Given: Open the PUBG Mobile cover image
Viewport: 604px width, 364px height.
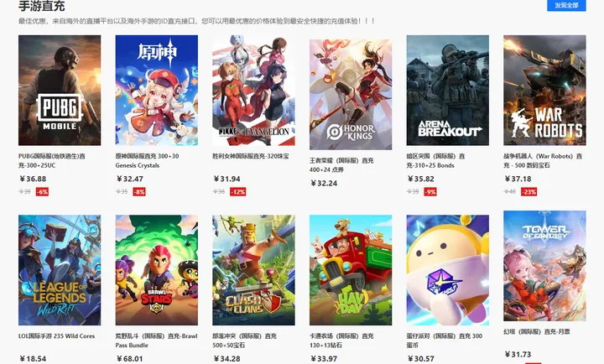Looking at the screenshot, I should point(60,91).
